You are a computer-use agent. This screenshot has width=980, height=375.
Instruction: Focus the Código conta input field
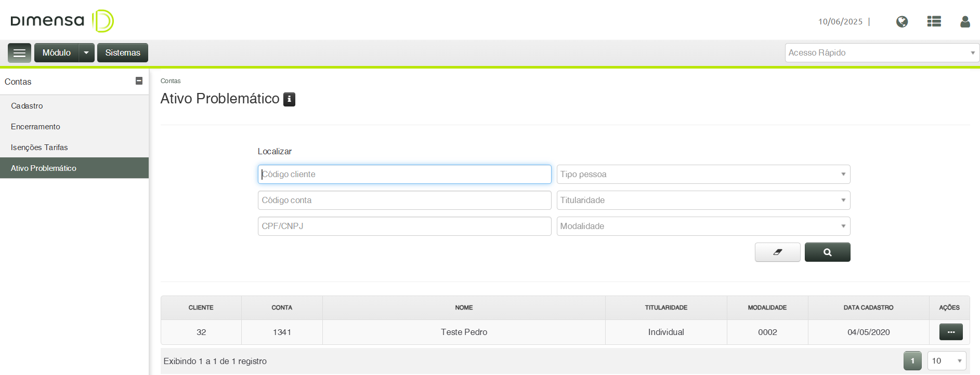(x=404, y=200)
